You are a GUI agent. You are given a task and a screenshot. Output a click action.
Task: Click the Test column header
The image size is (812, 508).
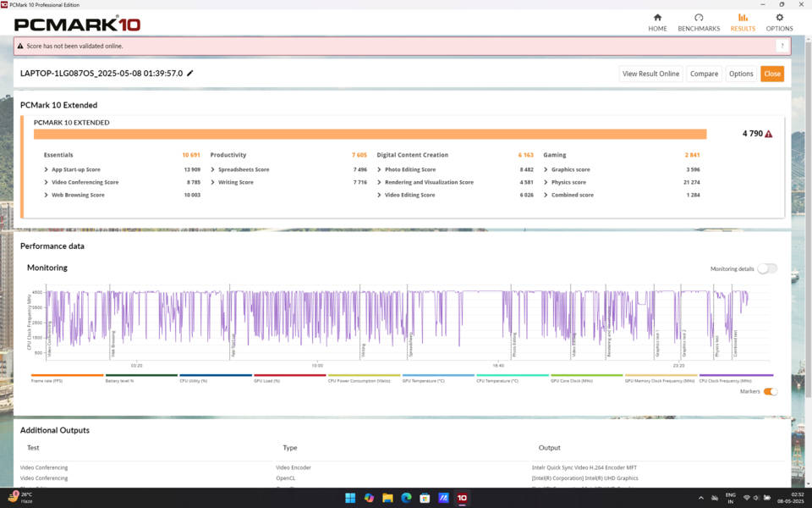pos(33,447)
